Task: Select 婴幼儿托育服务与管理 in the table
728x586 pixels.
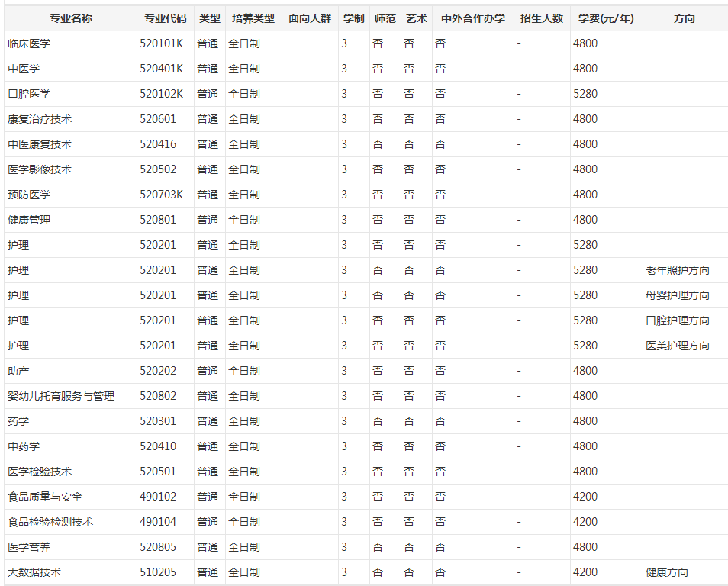Action: tap(61, 396)
